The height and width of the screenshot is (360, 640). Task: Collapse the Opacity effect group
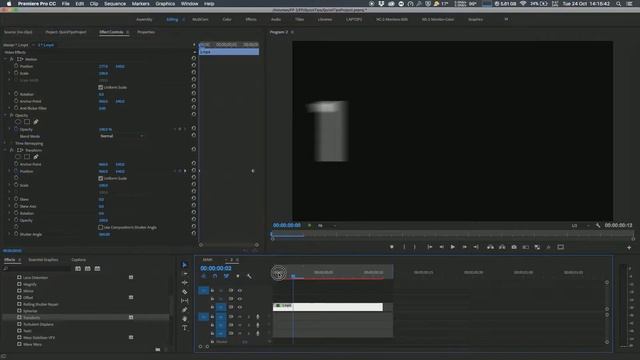(x=6, y=115)
